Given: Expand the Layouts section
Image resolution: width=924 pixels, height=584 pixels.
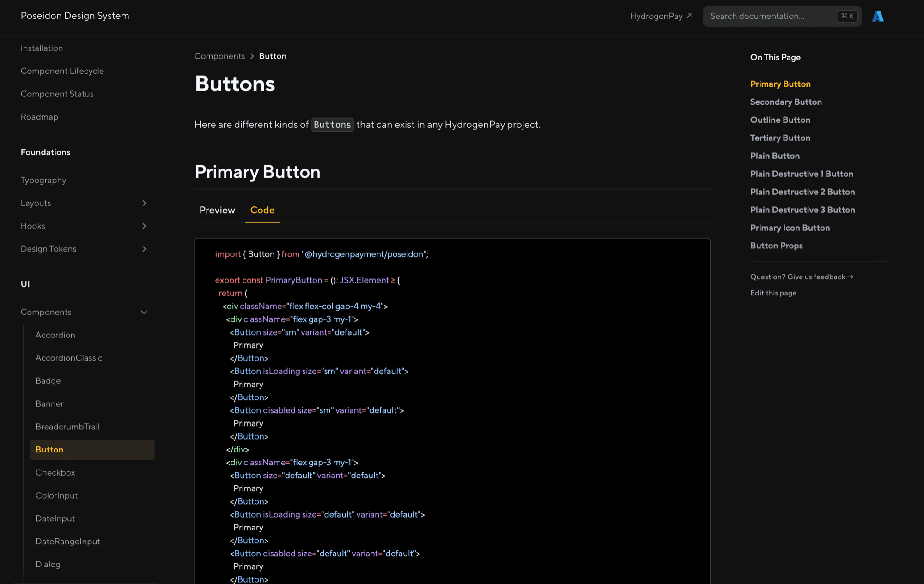Looking at the screenshot, I should [144, 203].
